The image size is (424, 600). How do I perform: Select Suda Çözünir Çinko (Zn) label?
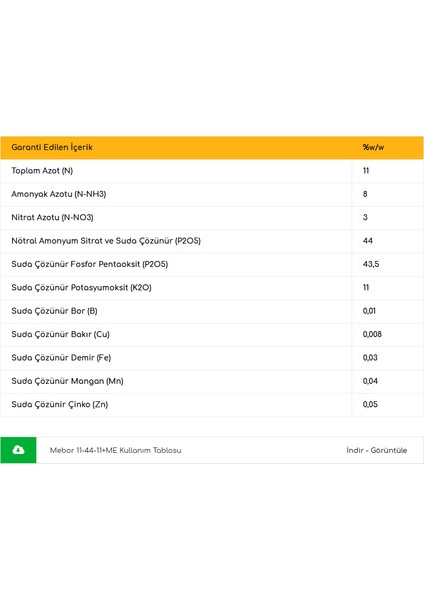tap(60, 404)
